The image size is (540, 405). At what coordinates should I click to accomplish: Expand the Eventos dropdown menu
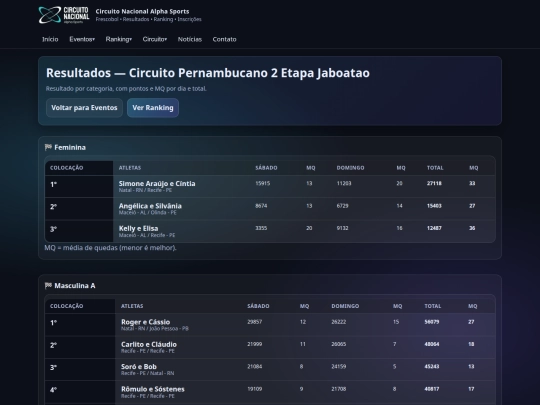pyautogui.click(x=82, y=39)
